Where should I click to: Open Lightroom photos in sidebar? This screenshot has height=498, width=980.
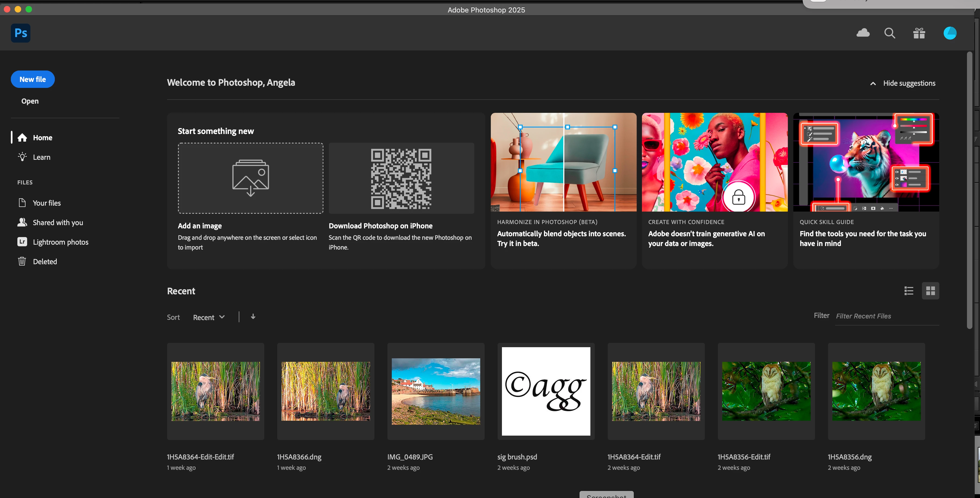pos(61,242)
